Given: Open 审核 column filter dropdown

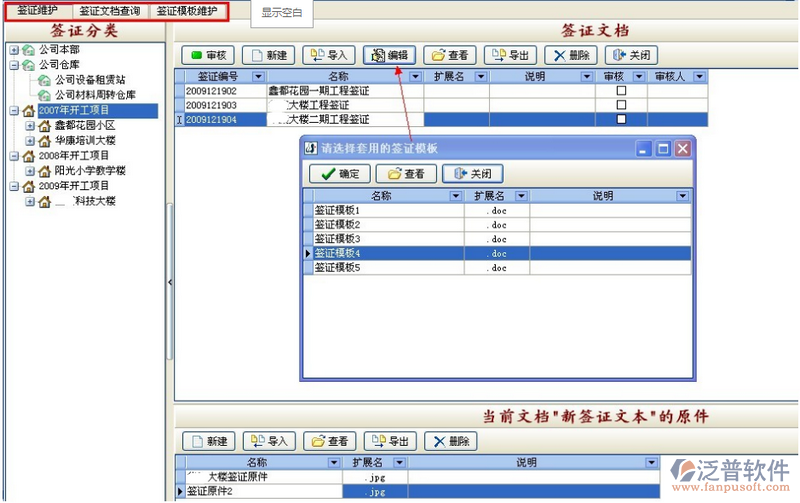Looking at the screenshot, I should point(639,77).
